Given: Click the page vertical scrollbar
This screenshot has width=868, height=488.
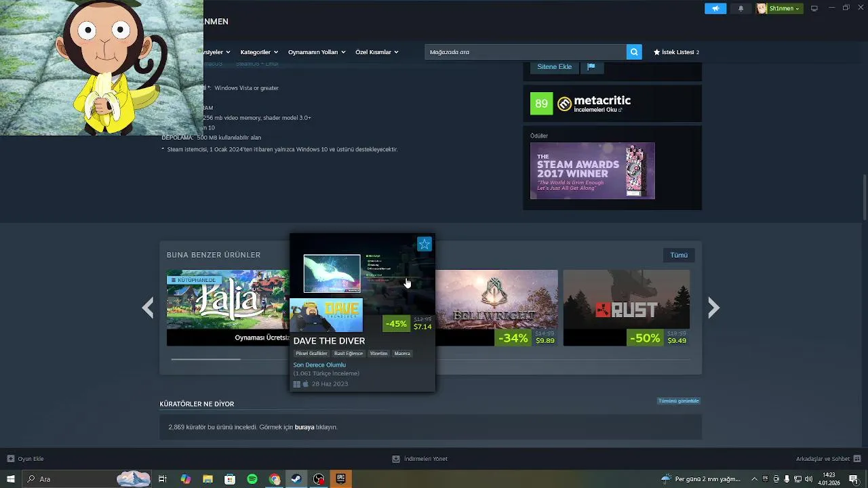Looking at the screenshot, I should pyautogui.click(x=865, y=197).
